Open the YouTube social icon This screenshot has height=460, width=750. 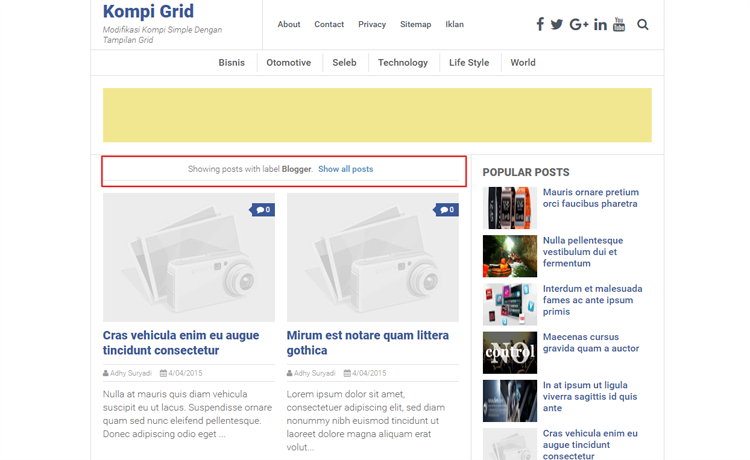(619, 24)
